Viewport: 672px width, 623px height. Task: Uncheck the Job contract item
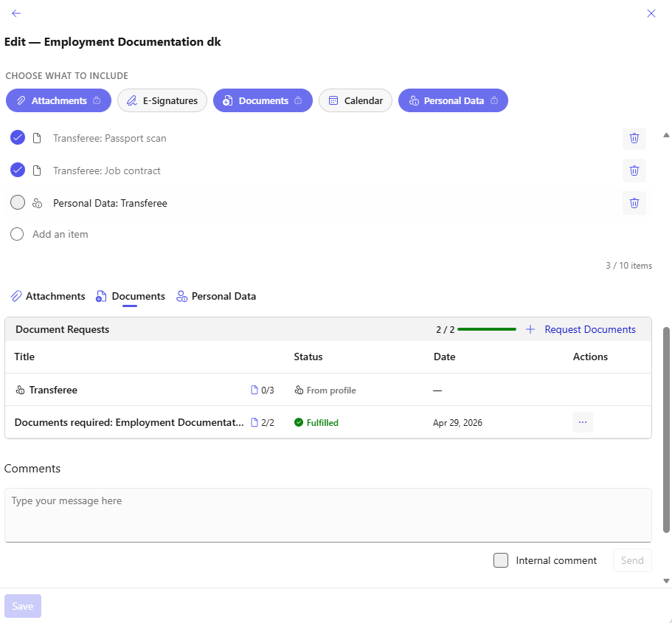[18, 170]
